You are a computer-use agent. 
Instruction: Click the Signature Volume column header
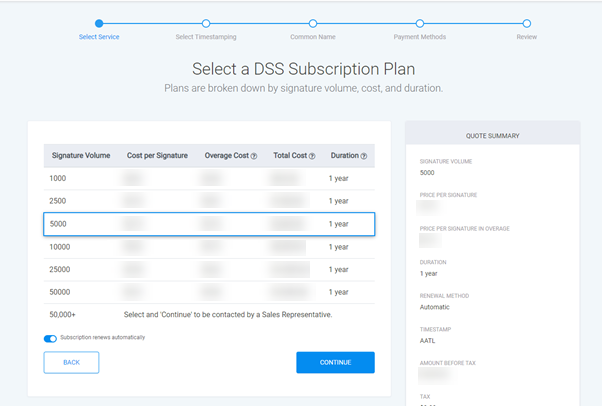[80, 156]
